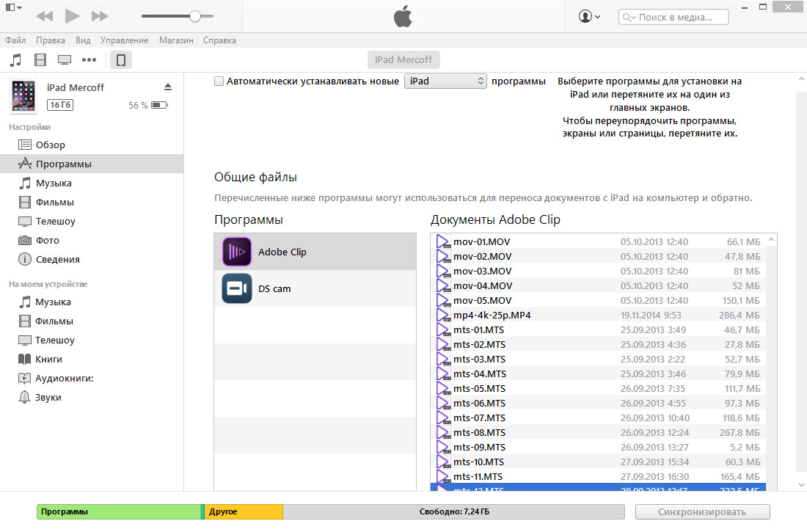Open the top-left window menu dropdown
The width and height of the screenshot is (807, 532).
[13, 8]
